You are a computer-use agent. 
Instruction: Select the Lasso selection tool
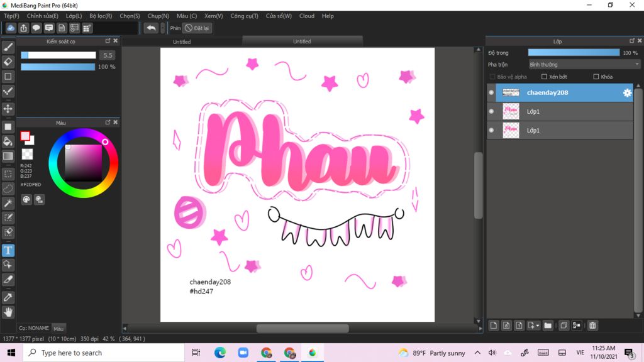(x=8, y=189)
